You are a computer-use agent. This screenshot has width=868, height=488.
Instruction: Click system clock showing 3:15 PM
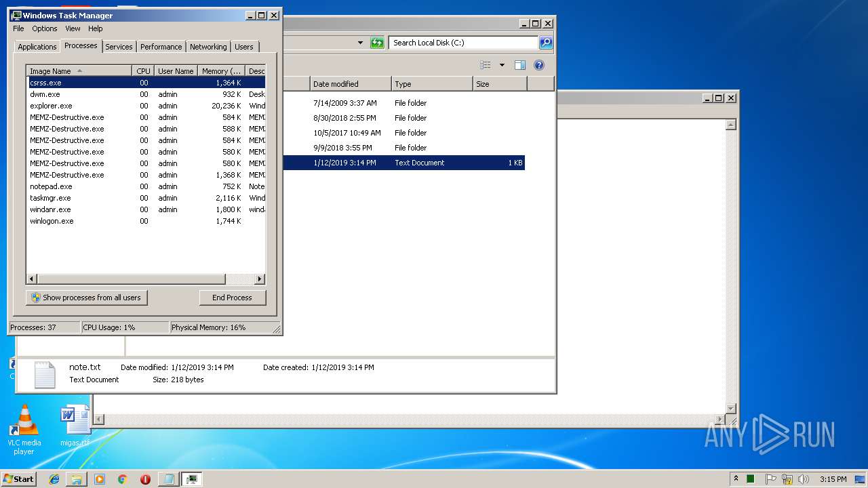(833, 479)
